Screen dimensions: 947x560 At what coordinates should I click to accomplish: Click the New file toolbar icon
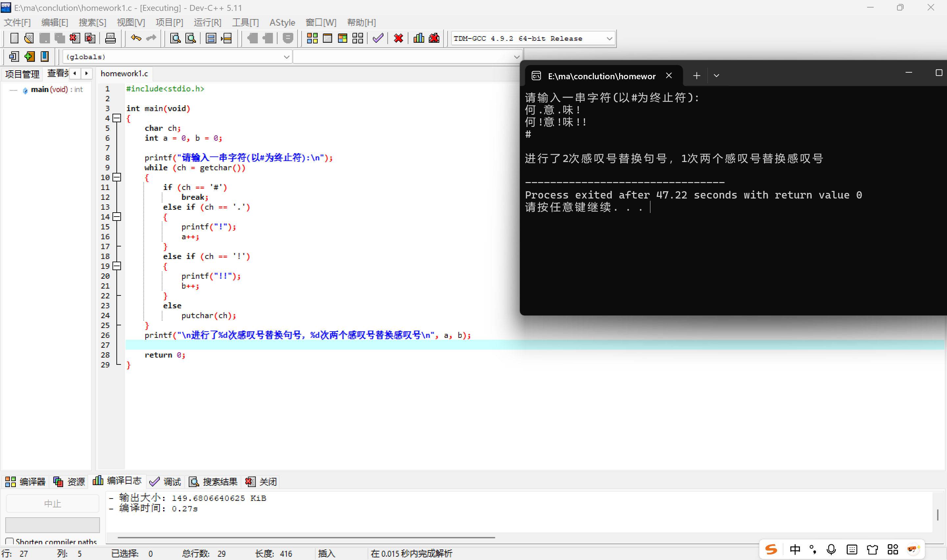[x=14, y=38]
